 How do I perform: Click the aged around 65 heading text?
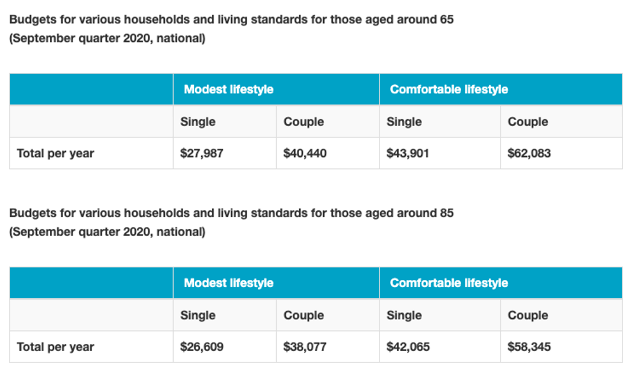coord(231,29)
